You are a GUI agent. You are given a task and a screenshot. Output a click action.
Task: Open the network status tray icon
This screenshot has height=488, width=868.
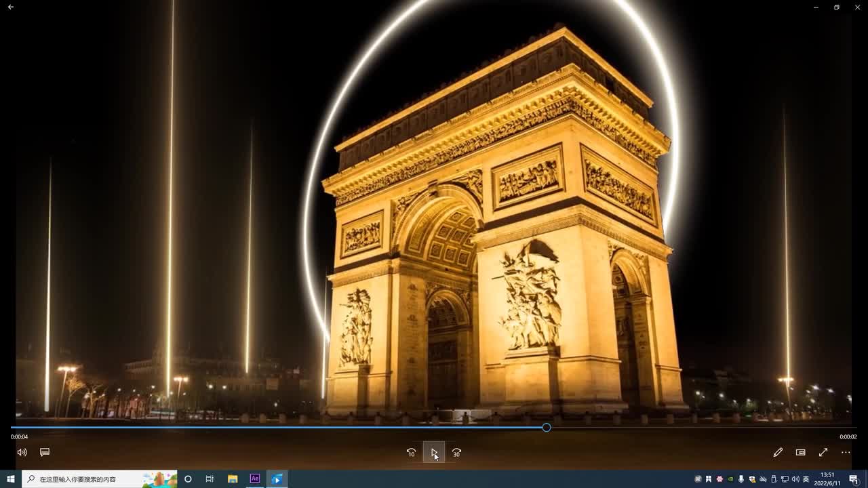click(x=785, y=479)
